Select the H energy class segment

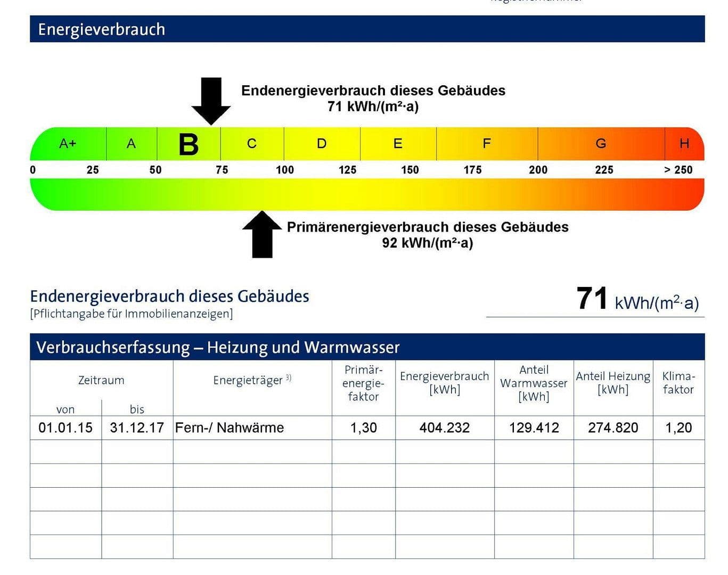click(x=684, y=144)
